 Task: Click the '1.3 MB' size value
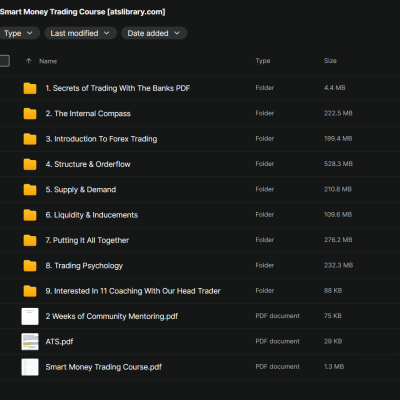pos(334,367)
